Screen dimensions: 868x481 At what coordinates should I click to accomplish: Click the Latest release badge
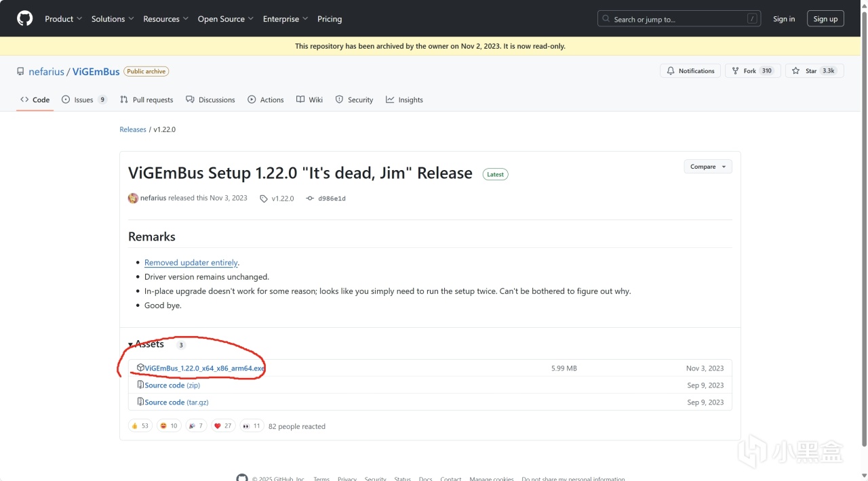click(x=496, y=174)
